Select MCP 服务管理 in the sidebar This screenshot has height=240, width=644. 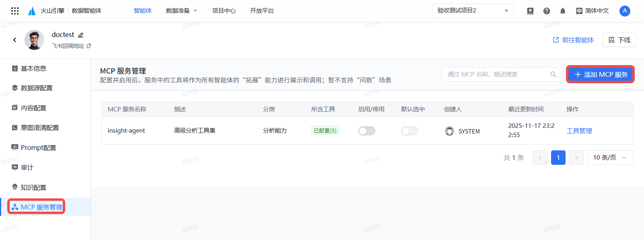pos(45,207)
